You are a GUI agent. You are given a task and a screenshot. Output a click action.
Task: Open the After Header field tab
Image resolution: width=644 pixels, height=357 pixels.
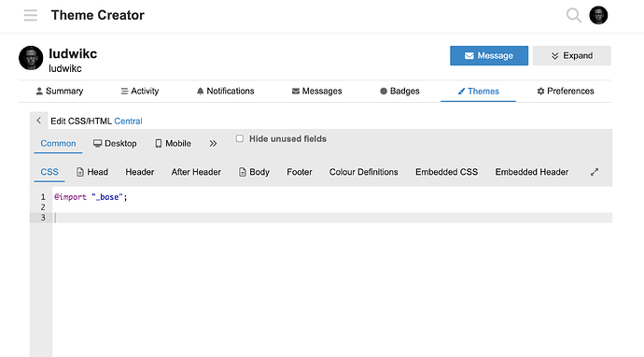[196, 172]
